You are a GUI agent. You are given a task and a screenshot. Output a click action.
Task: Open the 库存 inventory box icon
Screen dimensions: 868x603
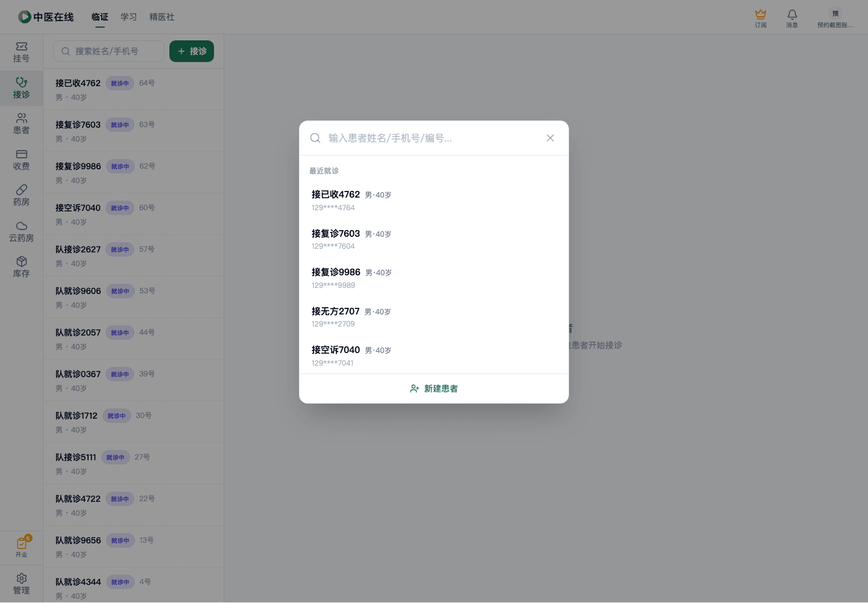[21, 267]
